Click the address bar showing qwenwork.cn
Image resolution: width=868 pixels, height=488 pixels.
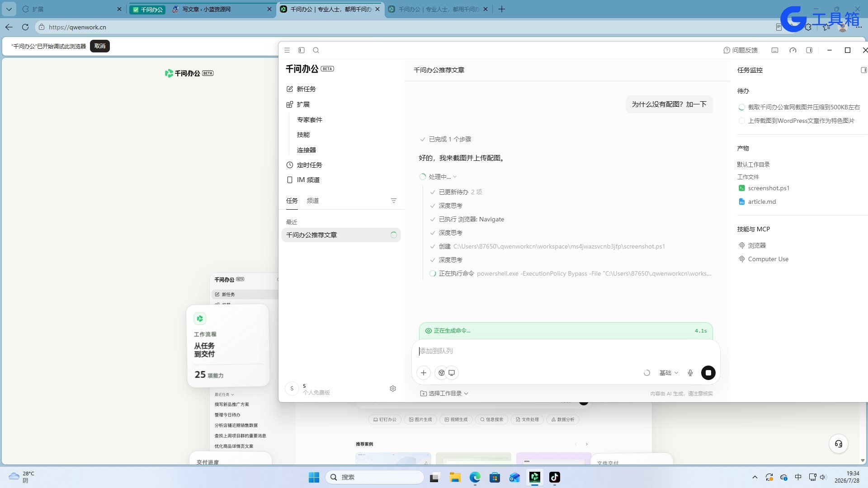(x=402, y=27)
